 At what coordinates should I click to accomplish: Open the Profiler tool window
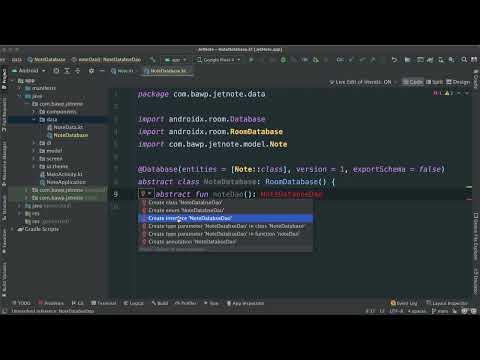click(185, 303)
